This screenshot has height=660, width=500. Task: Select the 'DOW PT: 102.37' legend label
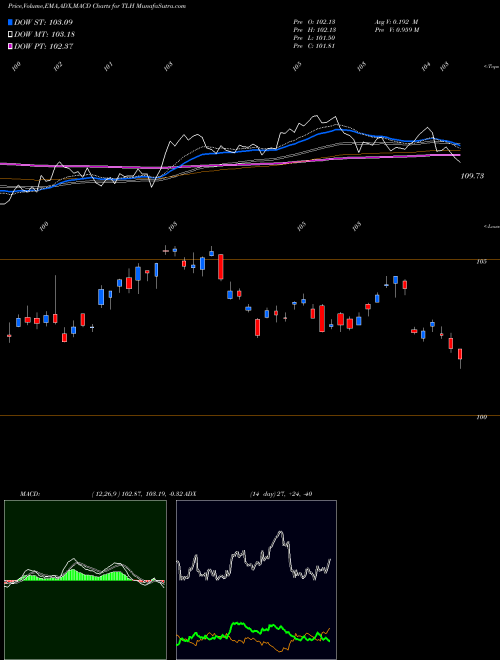click(x=44, y=46)
